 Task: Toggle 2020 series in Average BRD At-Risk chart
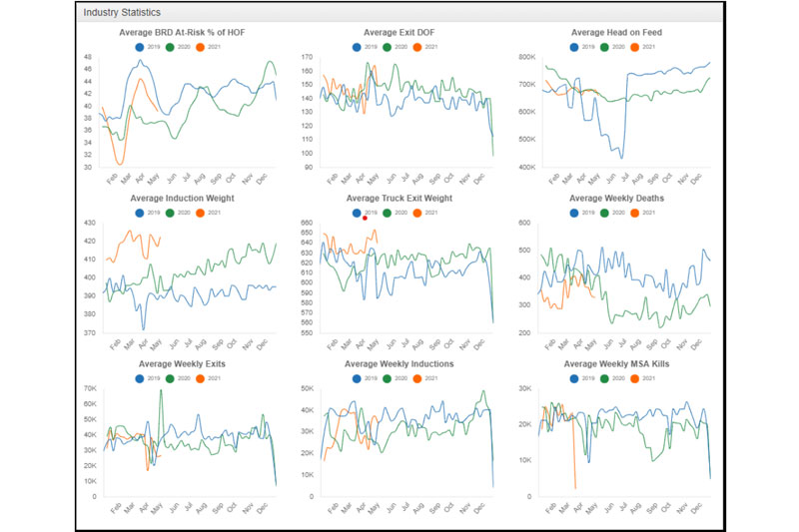coord(178,47)
